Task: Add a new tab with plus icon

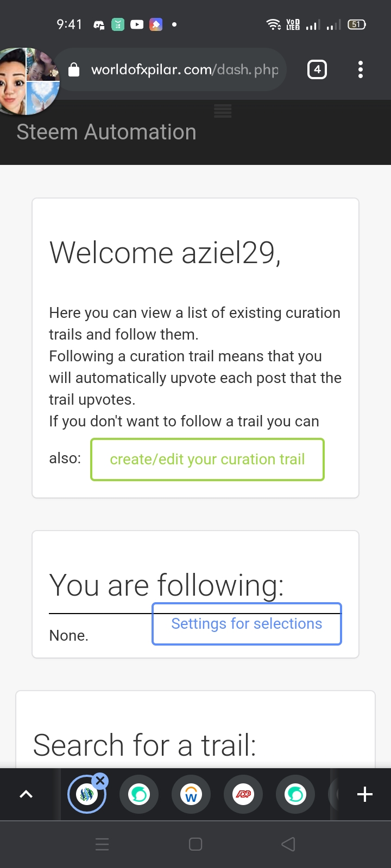Action: pyautogui.click(x=365, y=795)
